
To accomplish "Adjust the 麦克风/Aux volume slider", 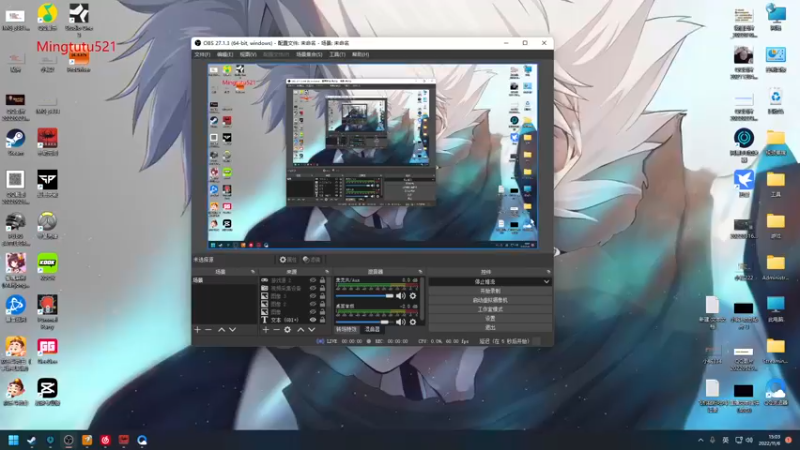I will [365, 296].
